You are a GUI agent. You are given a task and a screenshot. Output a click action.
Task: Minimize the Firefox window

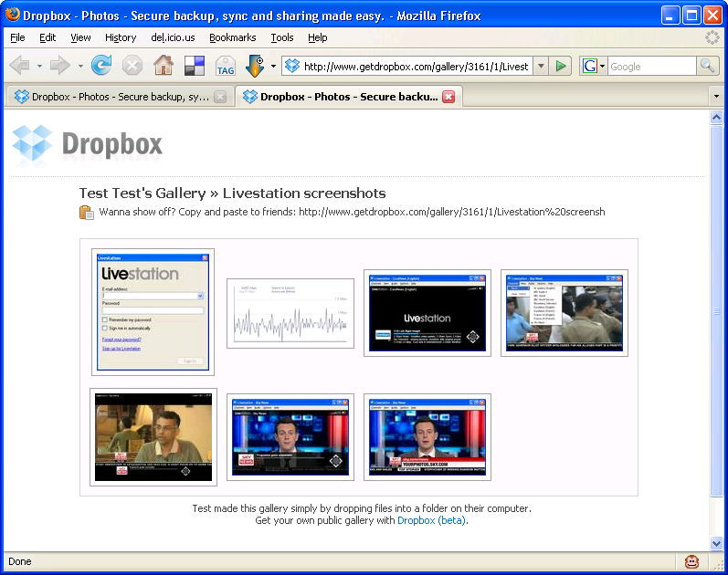(x=670, y=16)
